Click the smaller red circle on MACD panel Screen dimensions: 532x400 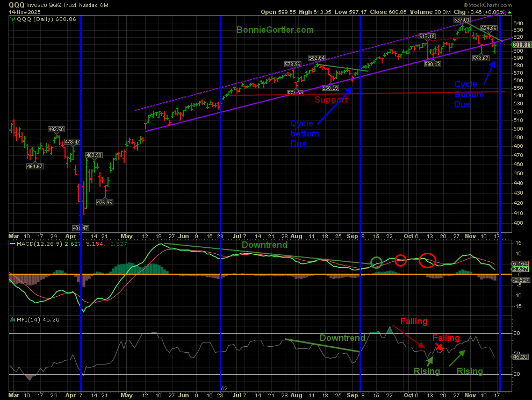click(x=400, y=260)
